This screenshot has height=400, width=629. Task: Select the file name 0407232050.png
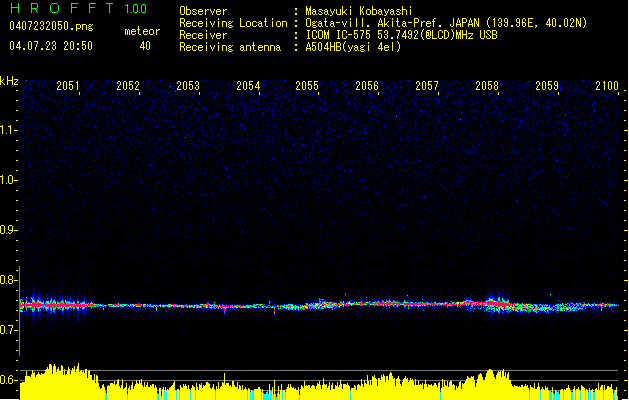tap(51, 26)
